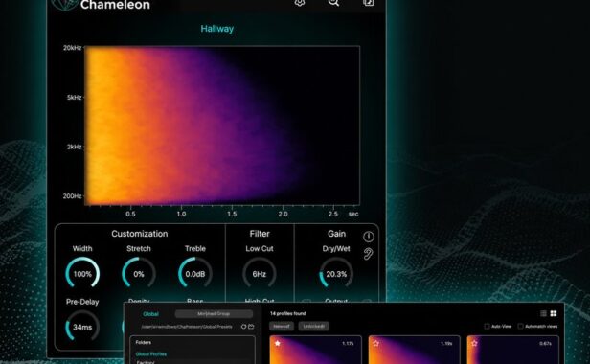Switch profiles to list view
The width and height of the screenshot is (590, 364).
543,313
